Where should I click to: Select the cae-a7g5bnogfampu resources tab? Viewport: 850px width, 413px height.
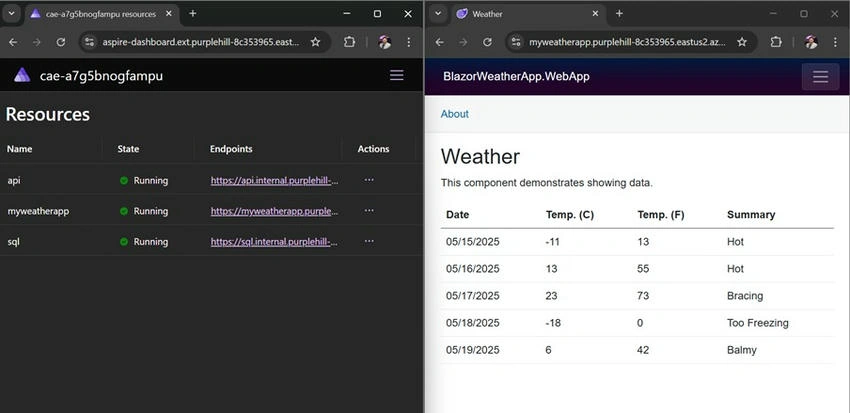tap(101, 14)
